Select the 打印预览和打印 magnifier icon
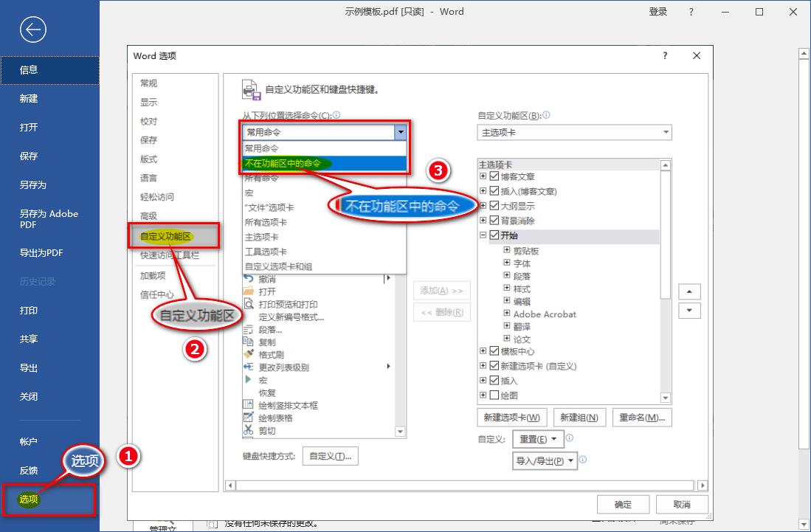 tap(247, 305)
